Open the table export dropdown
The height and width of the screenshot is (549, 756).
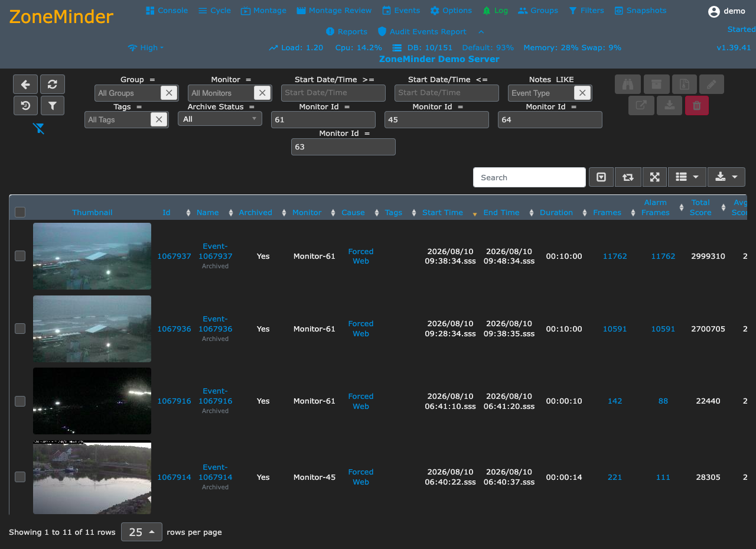click(726, 177)
